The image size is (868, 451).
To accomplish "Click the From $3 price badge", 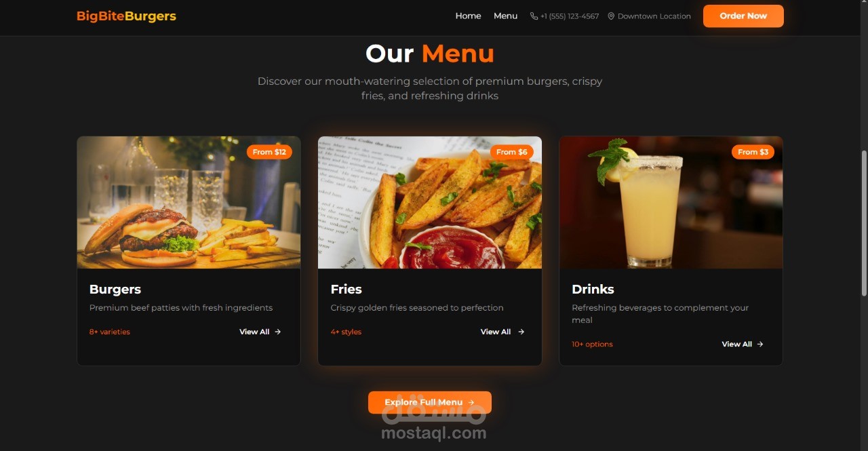I will (x=753, y=152).
